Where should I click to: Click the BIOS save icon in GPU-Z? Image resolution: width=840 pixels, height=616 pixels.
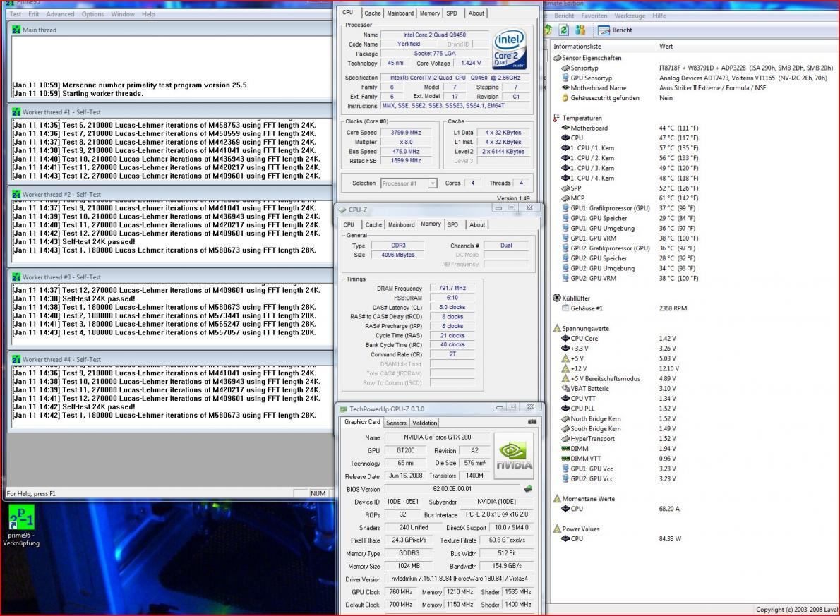(528, 488)
